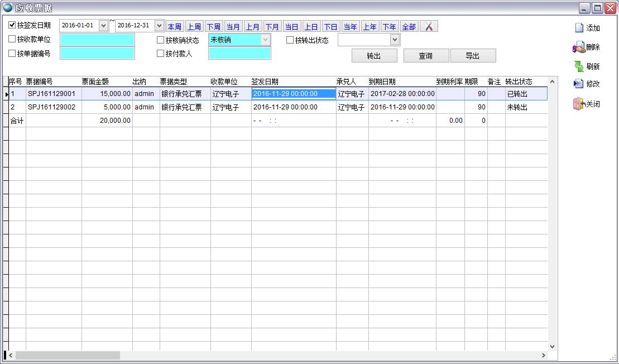Image resolution: width=619 pixels, height=364 pixels.
Task: Select the 本周 quick date range
Action: [175, 27]
